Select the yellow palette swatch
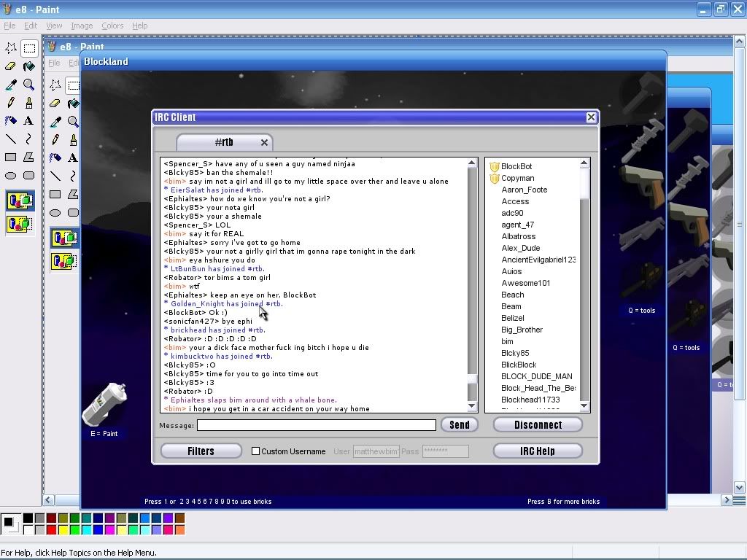Viewport: 747px width, 560px height. pos(63,529)
